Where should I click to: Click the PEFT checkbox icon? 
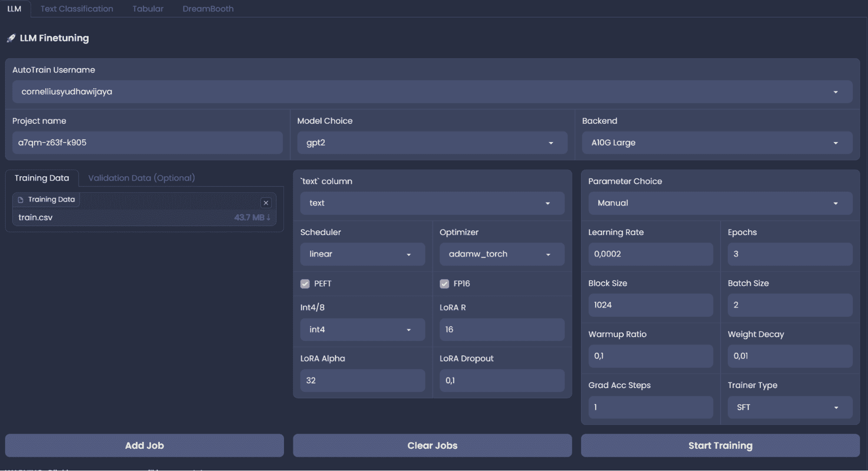(304, 284)
